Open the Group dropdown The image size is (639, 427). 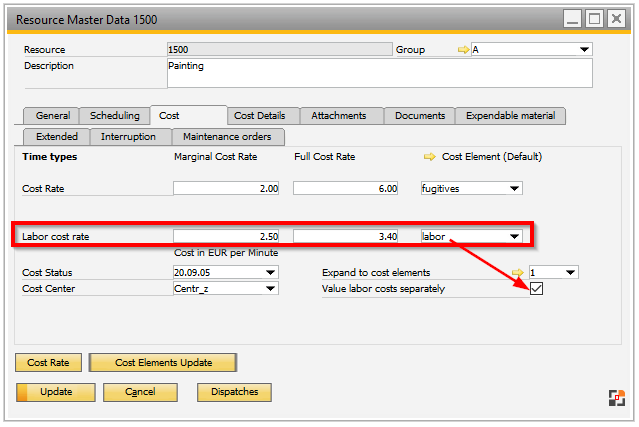point(584,50)
